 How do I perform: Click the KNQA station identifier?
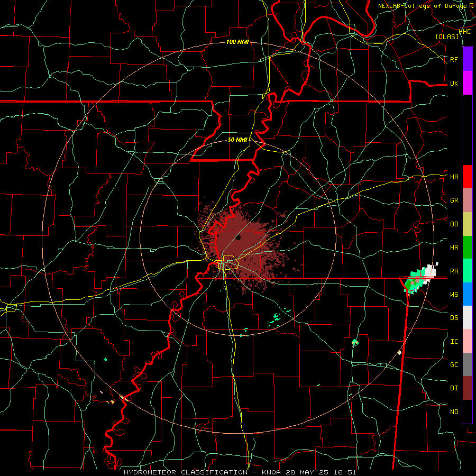[271, 472]
